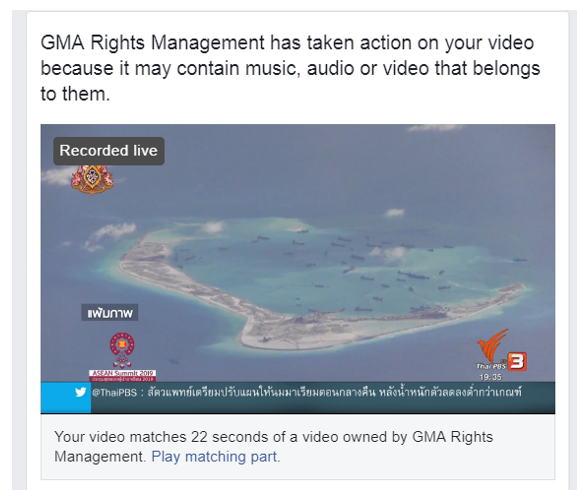Click the Thai file footage label

110,313
